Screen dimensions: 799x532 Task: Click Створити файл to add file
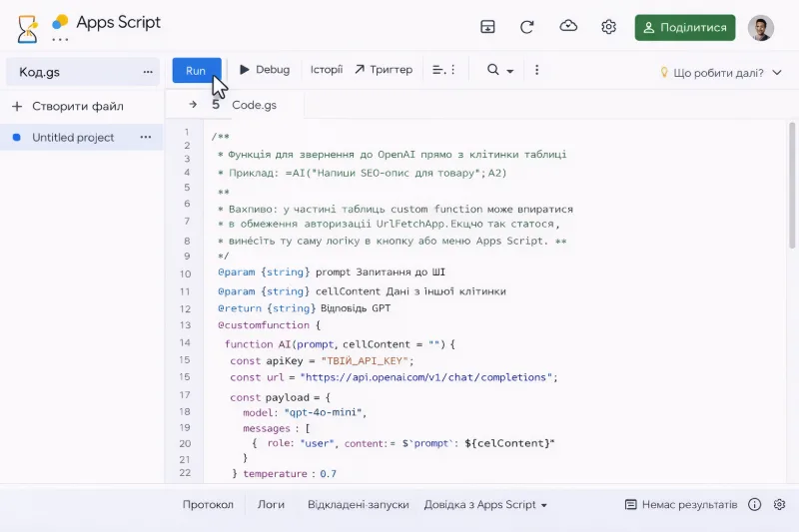click(x=78, y=107)
